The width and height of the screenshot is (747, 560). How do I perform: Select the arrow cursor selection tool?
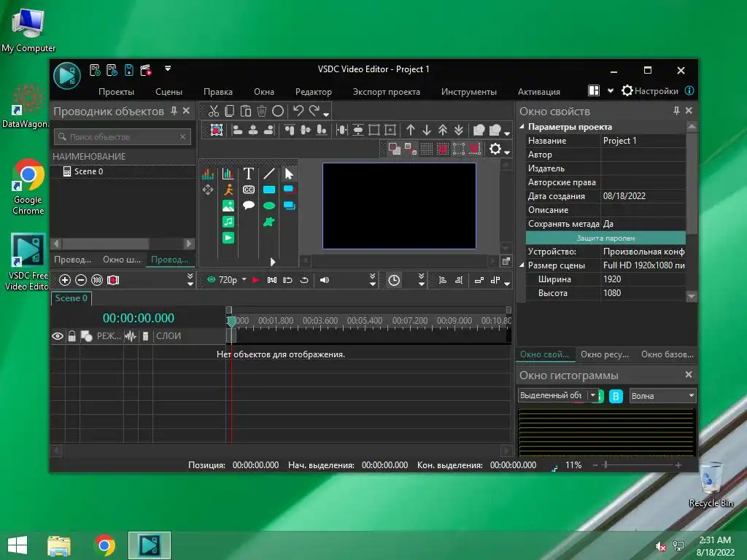(289, 174)
